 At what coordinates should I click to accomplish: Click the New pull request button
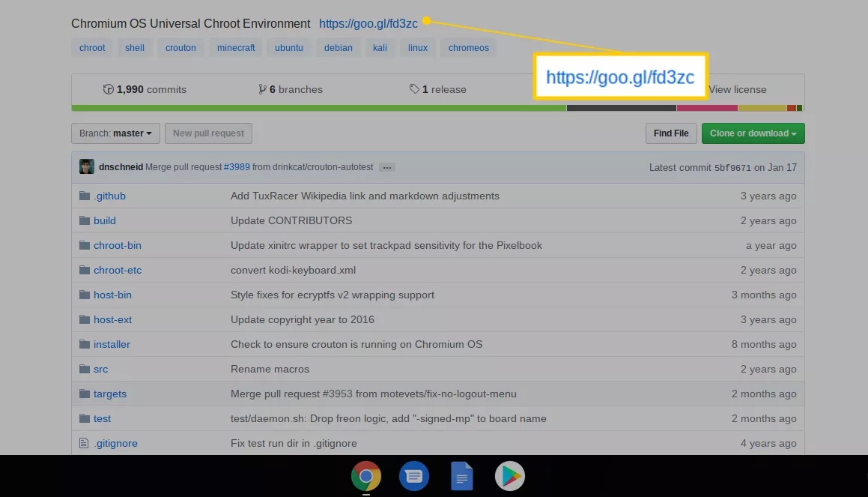point(208,133)
